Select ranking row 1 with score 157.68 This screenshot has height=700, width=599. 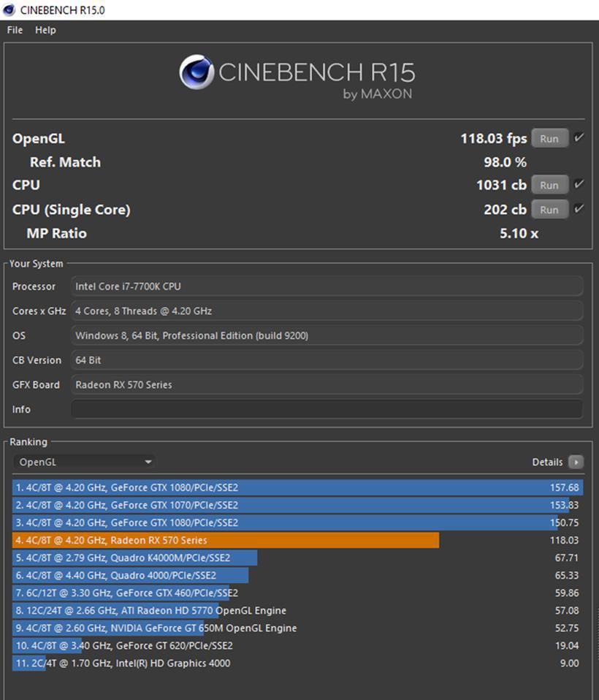(298, 487)
